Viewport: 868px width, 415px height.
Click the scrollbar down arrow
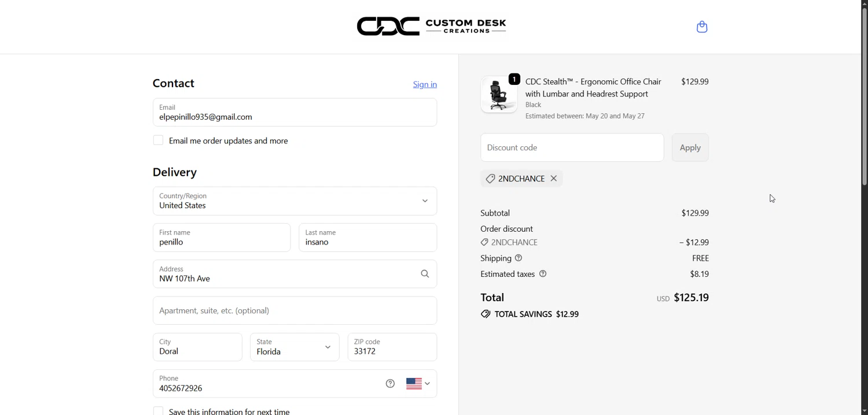coord(865,411)
